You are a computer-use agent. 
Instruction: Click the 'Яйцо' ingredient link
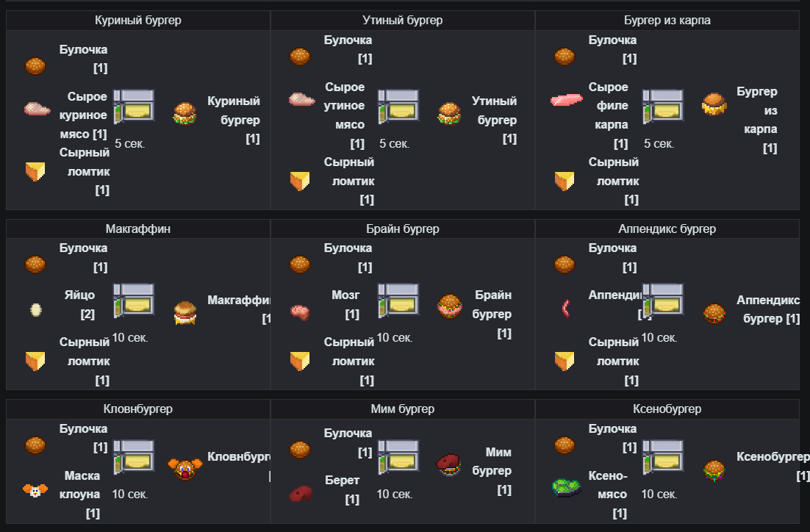point(79,295)
